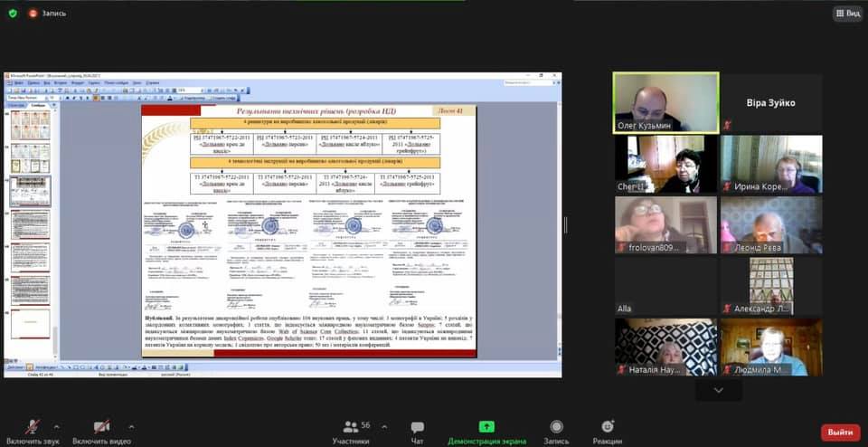This screenshot has height=447, width=868.
Task: Expand the arrow next to Участники
Action: click(384, 427)
